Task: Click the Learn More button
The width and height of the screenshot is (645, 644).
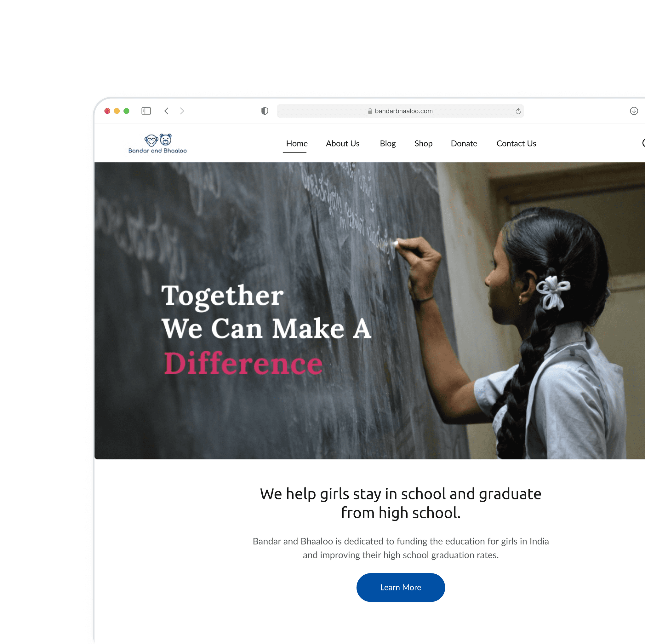Action: click(x=401, y=587)
